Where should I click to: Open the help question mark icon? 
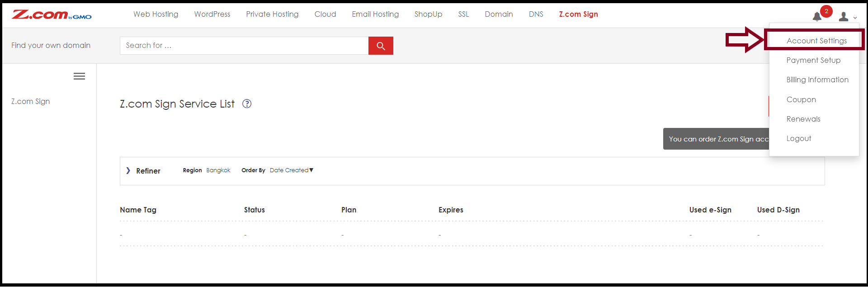247,104
